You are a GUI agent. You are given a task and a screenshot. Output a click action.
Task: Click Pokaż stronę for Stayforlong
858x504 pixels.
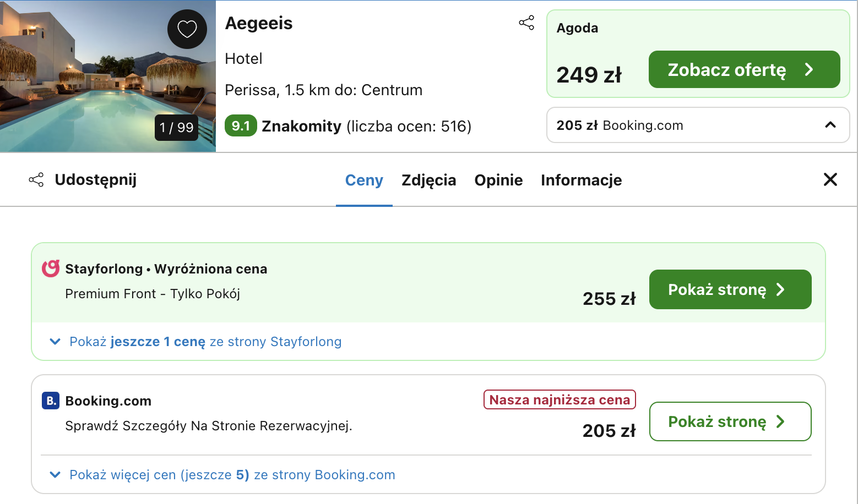pyautogui.click(x=730, y=289)
